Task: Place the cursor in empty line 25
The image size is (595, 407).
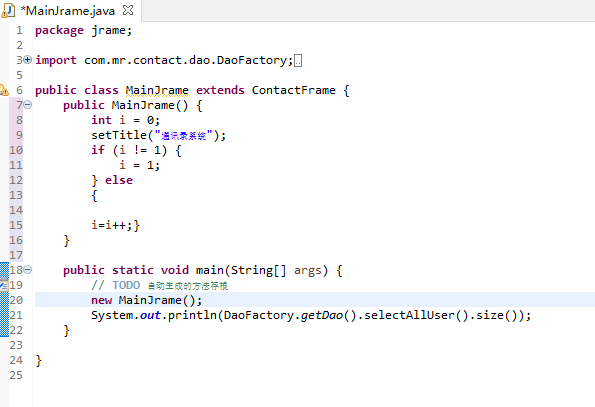Action: [x=304, y=375]
